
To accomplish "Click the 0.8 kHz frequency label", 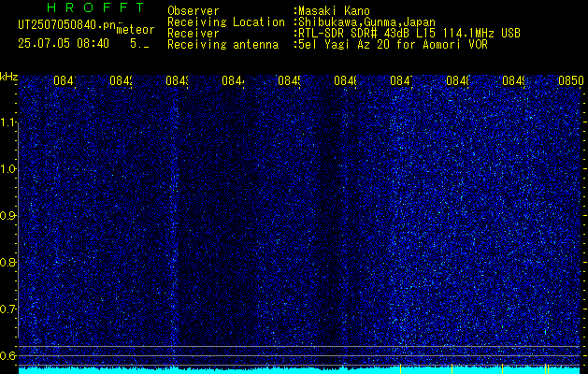I will pyautogui.click(x=8, y=262).
